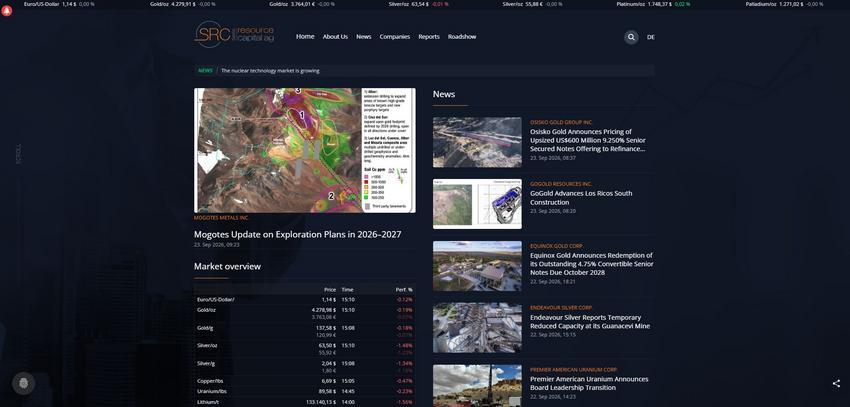This screenshot has height=407, width=850.
Task: Click the SRC resource capital logo
Action: coord(234,34)
